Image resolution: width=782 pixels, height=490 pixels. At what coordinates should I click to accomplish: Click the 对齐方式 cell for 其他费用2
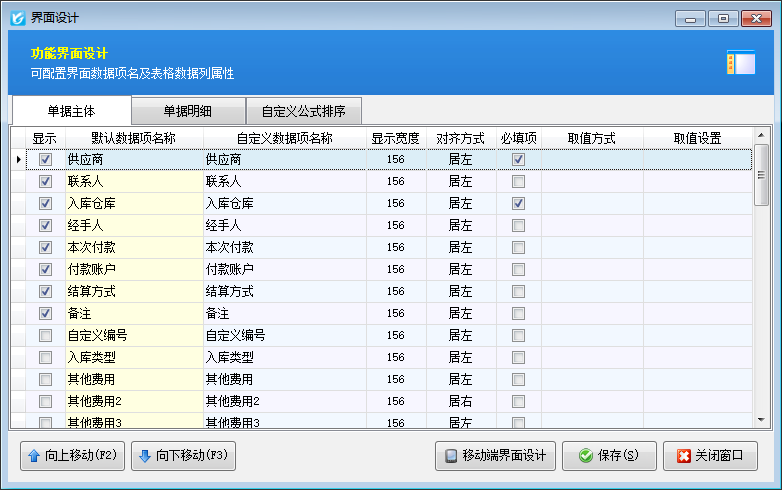point(460,401)
